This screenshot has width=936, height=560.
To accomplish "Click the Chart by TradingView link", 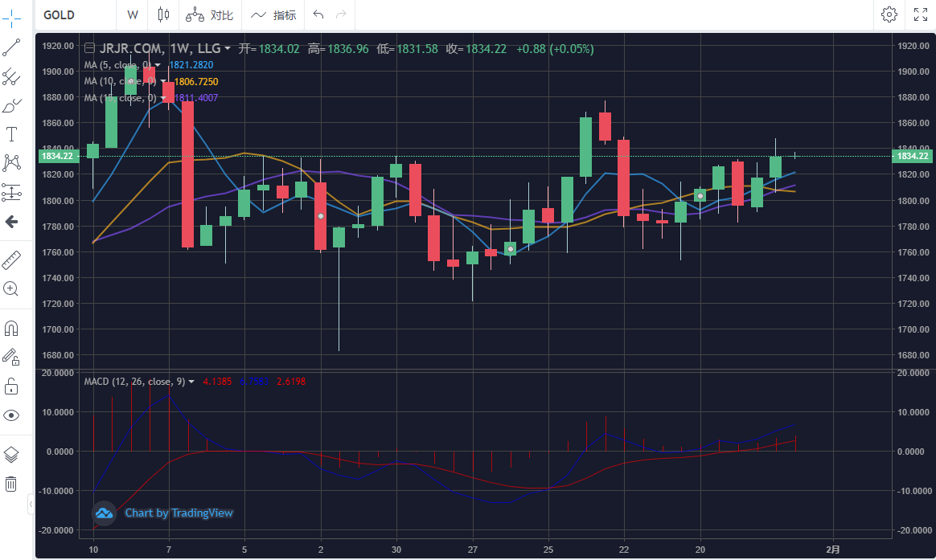I will (178, 513).
